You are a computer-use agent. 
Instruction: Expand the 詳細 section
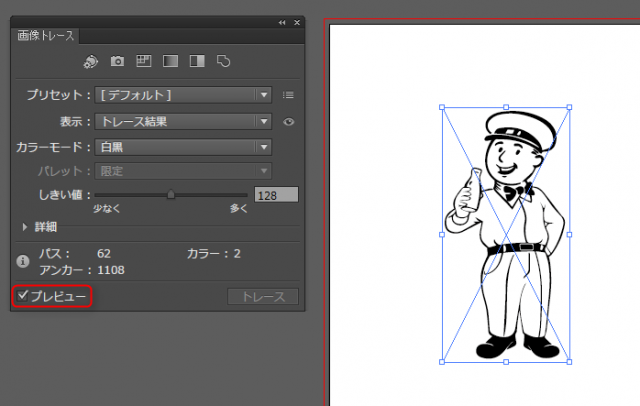pyautogui.click(x=26, y=227)
